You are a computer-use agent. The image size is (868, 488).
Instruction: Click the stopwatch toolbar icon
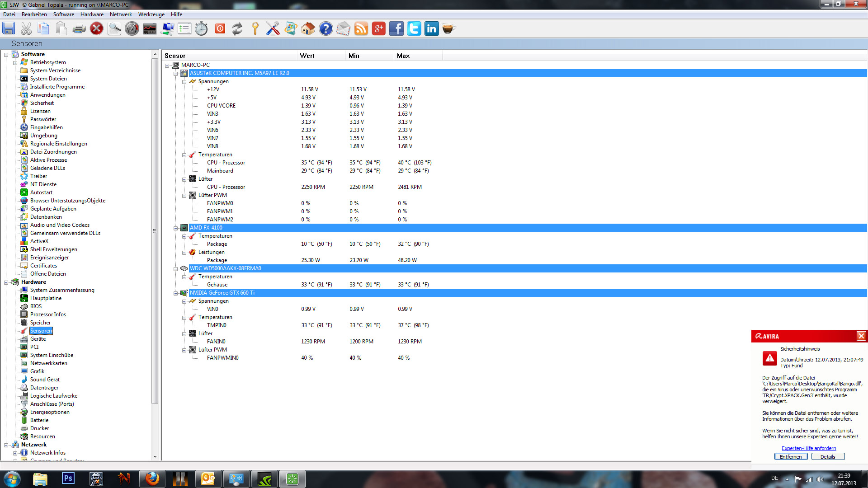click(202, 29)
